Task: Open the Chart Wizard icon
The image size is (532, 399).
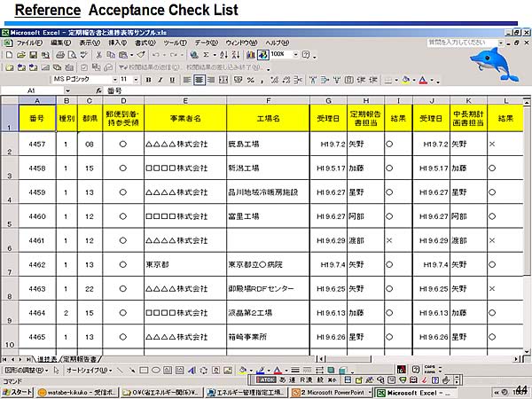Action: [251, 55]
